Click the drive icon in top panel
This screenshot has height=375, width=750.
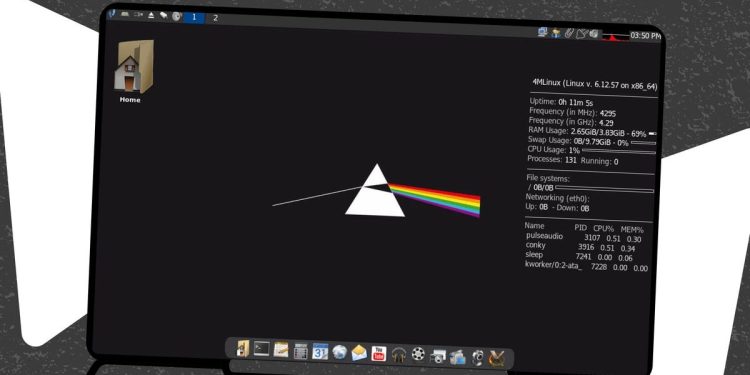125,14
